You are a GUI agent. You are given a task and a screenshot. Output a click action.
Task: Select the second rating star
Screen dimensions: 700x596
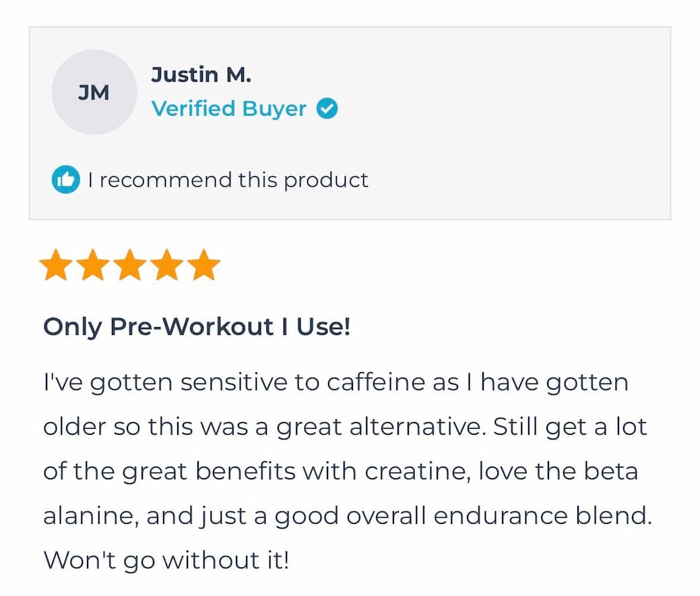(94, 264)
